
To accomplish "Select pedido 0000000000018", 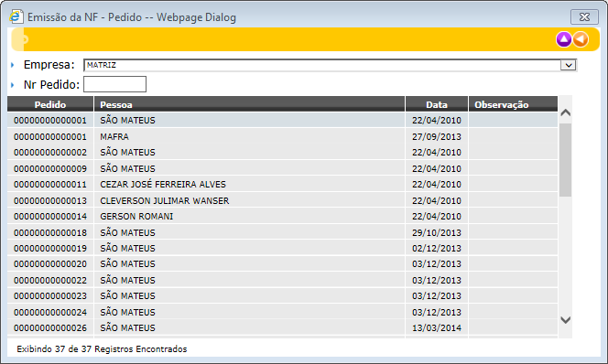I will pyautogui.click(x=282, y=232).
